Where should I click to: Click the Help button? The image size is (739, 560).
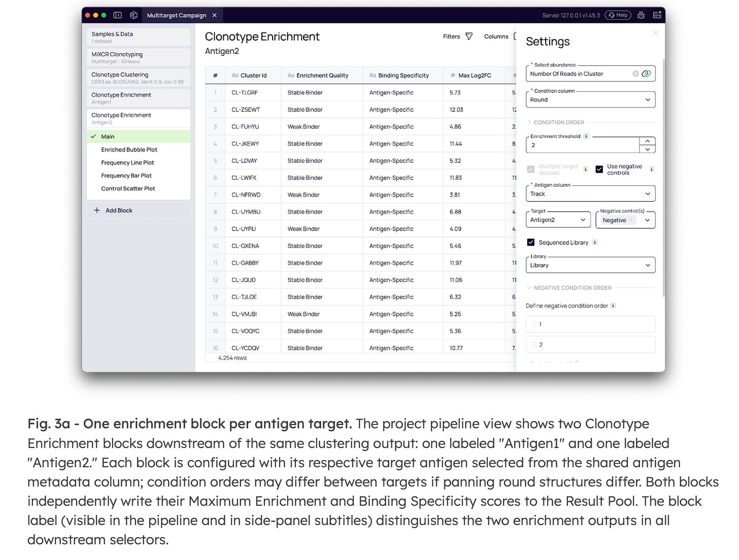[x=618, y=15]
